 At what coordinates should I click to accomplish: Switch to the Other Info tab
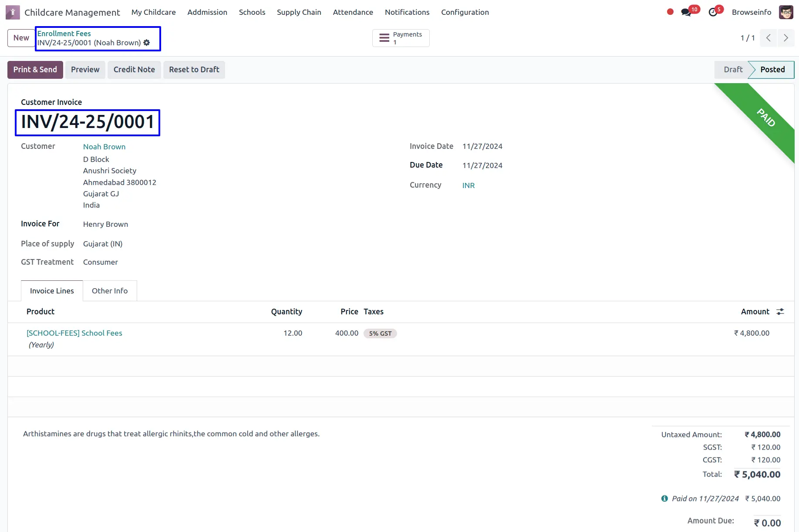(x=110, y=291)
